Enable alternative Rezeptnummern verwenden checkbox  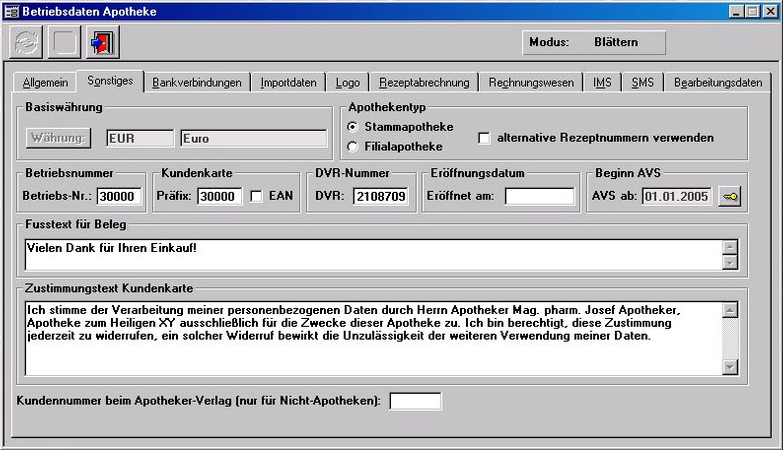[x=485, y=137]
